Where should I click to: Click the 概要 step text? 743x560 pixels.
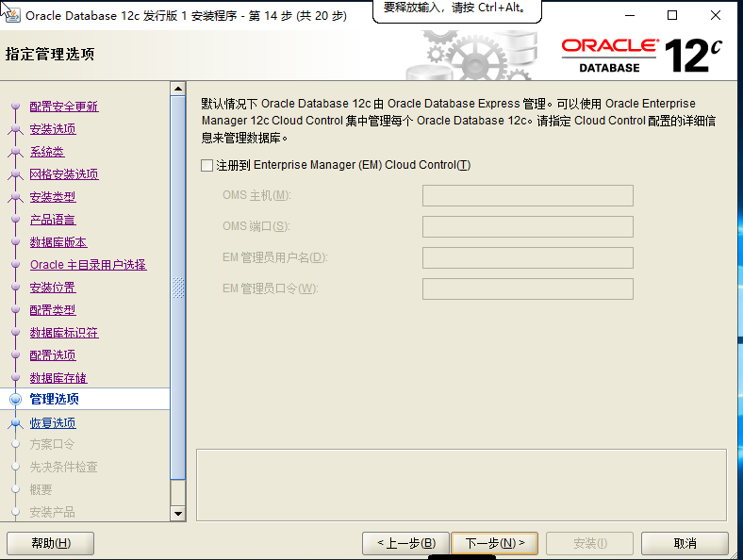41,489
